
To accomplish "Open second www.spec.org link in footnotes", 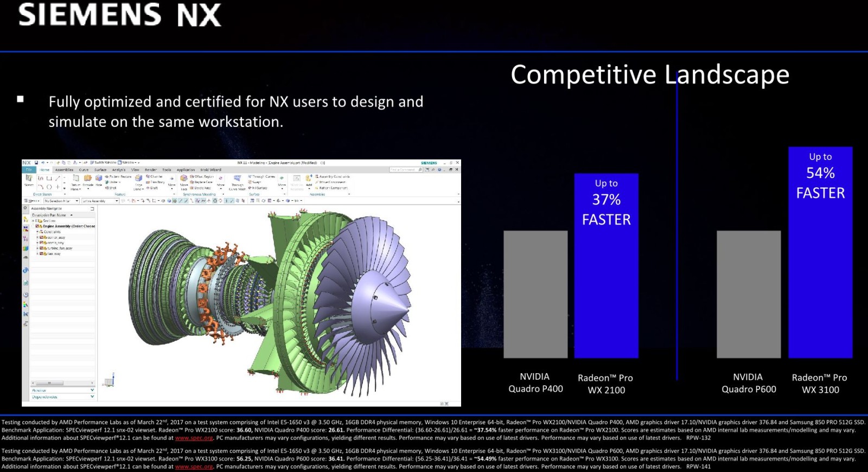I will click(194, 467).
